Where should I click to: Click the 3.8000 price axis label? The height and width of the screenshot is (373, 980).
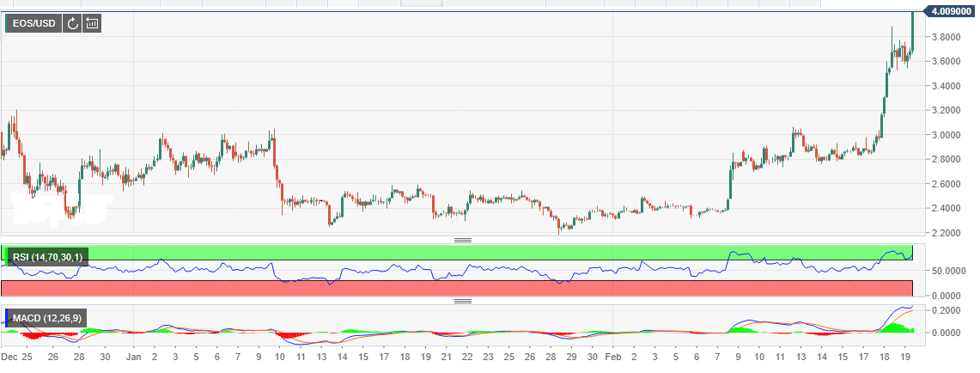tap(947, 37)
